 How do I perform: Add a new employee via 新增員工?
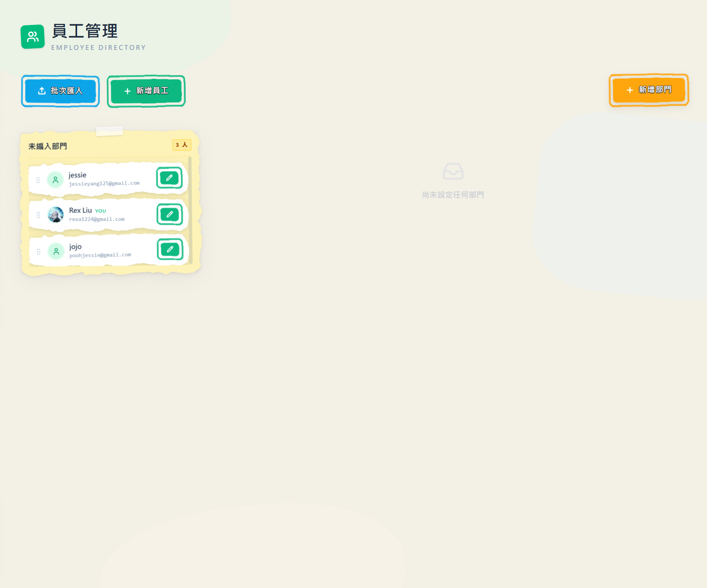(146, 91)
